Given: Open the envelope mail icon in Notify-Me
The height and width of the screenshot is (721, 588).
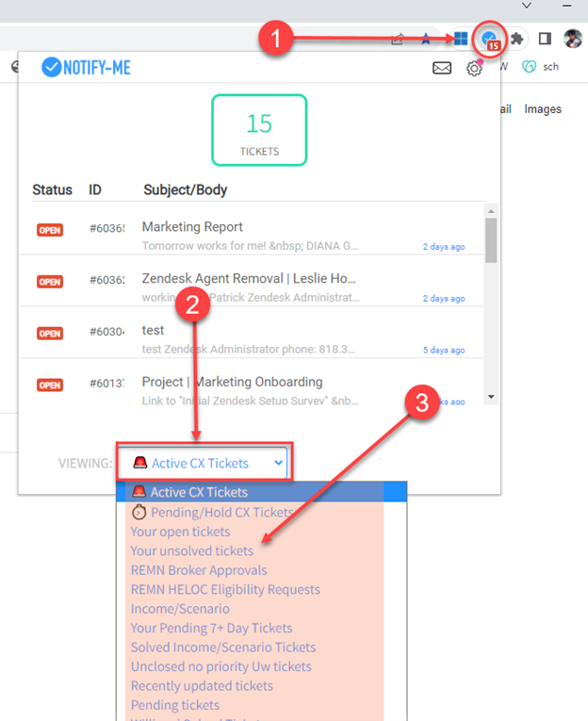Looking at the screenshot, I should coord(442,68).
